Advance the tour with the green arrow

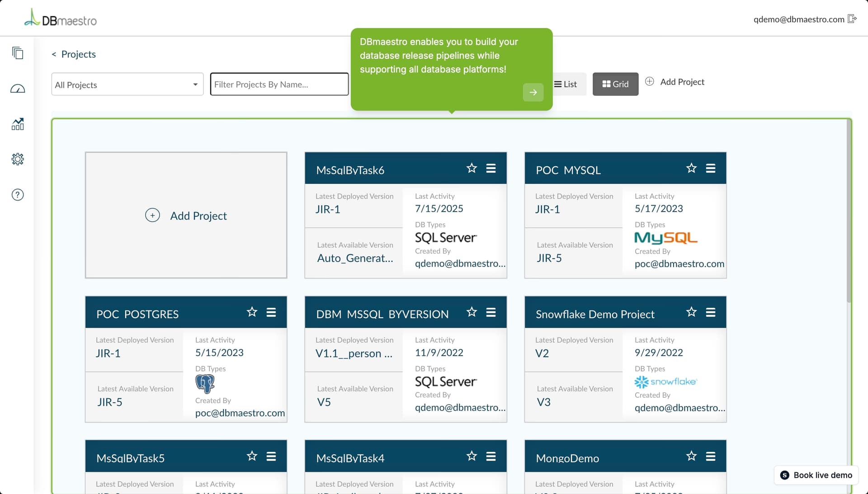click(533, 92)
